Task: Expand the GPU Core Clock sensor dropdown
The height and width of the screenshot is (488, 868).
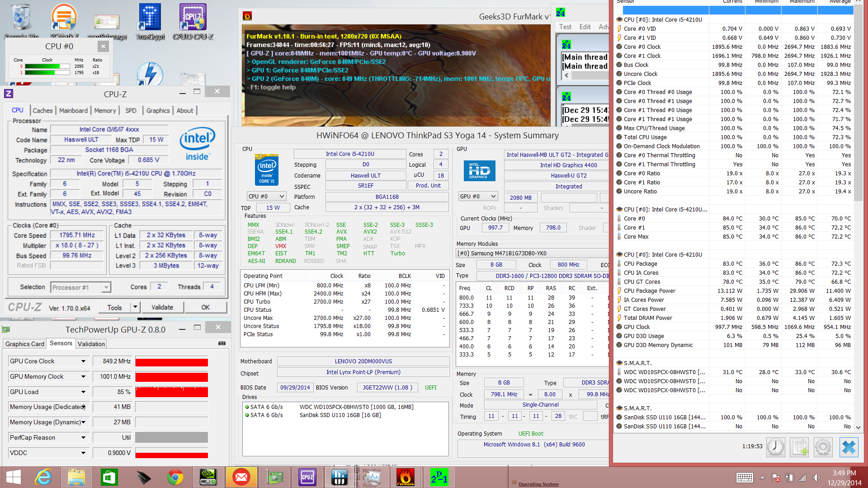Action: pos(83,361)
